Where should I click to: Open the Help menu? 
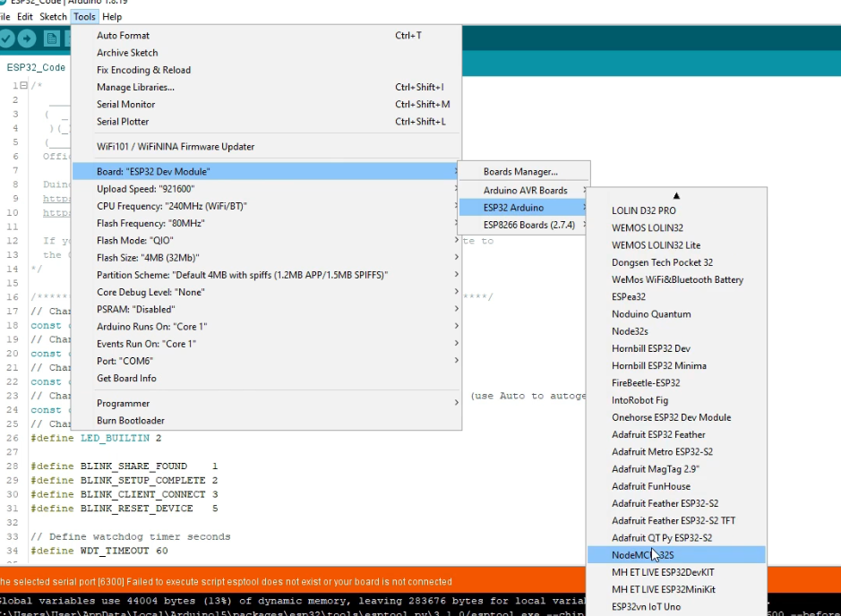(111, 16)
